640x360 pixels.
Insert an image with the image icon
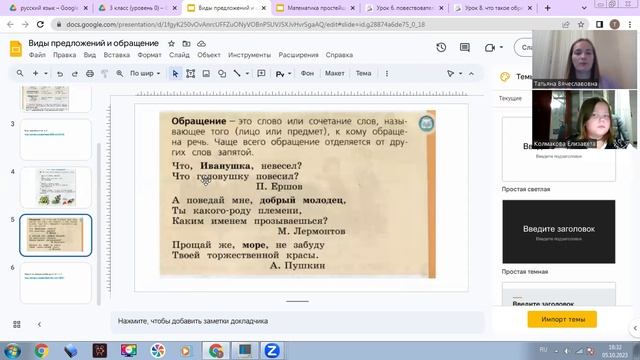pyautogui.click(x=206, y=74)
